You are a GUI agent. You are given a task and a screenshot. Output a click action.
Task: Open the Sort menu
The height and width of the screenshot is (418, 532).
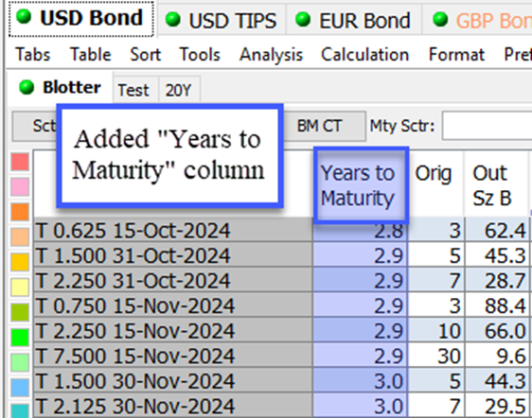[x=145, y=55]
